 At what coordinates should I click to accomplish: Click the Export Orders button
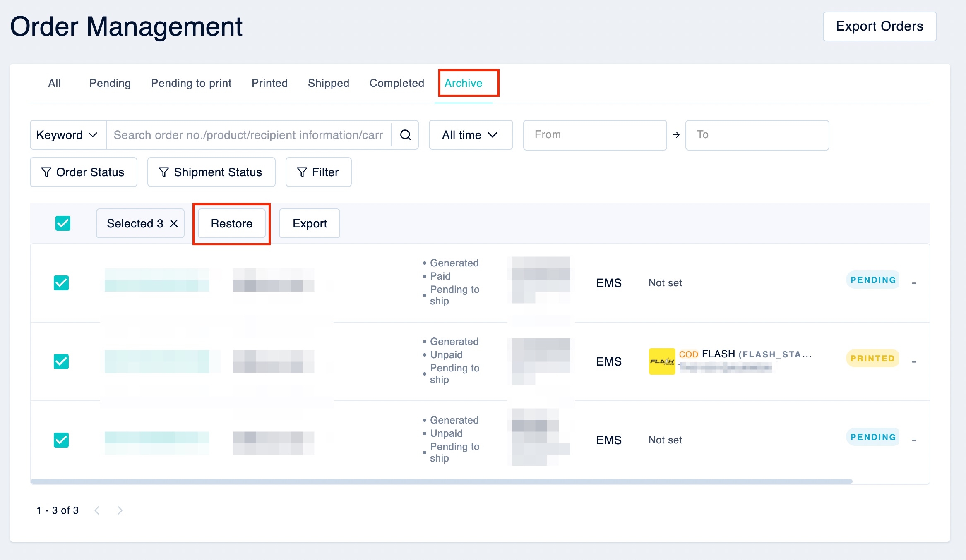click(x=880, y=26)
